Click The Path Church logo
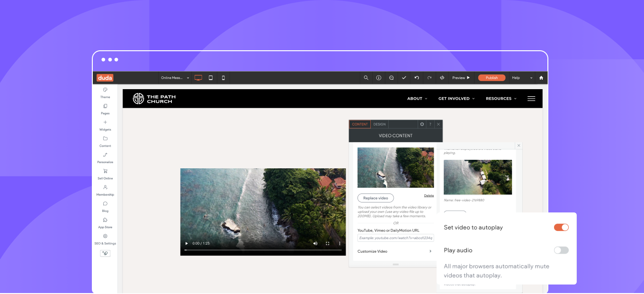The height and width of the screenshot is (294, 644). click(154, 99)
